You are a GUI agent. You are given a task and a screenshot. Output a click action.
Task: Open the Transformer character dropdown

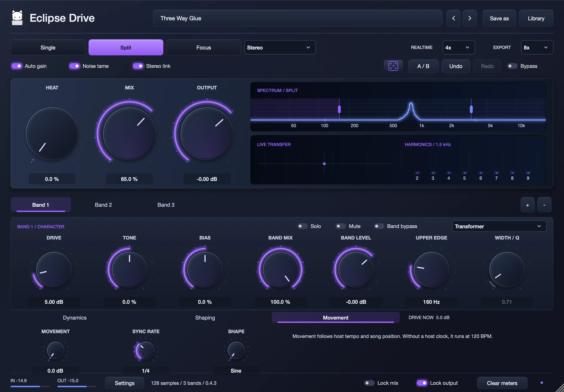499,226
